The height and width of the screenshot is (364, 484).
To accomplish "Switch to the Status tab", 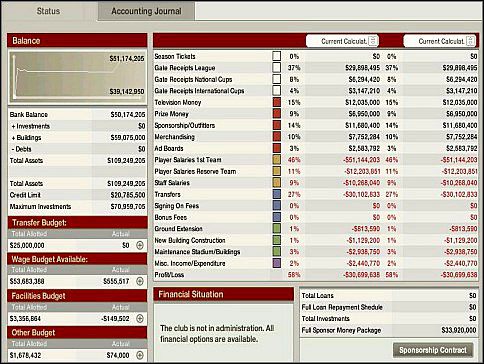I will 48,11.
